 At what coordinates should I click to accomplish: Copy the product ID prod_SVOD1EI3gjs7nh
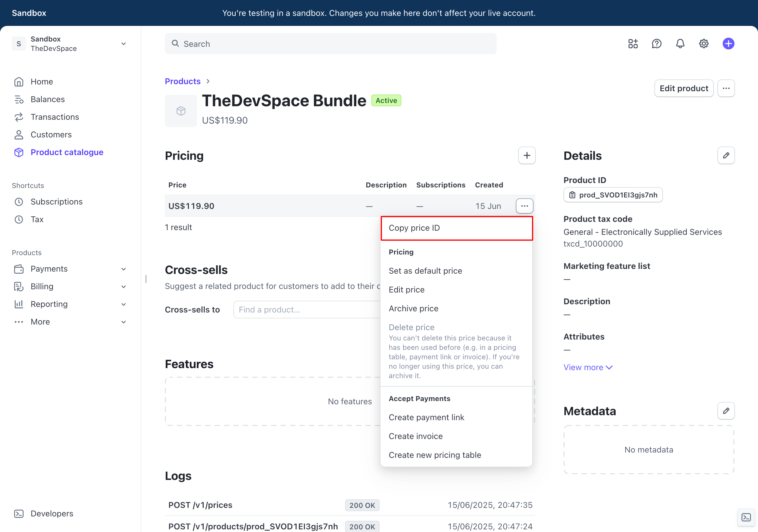tap(613, 195)
